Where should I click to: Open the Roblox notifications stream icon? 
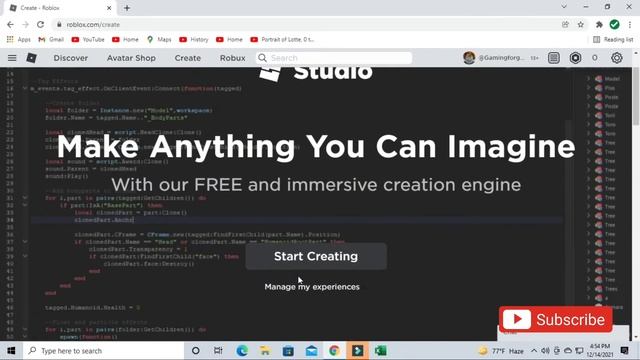[553, 58]
